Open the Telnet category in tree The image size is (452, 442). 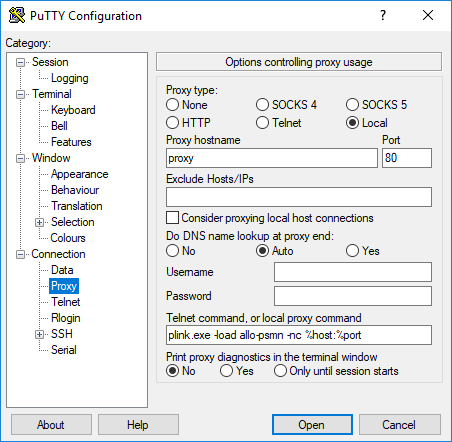click(x=65, y=302)
